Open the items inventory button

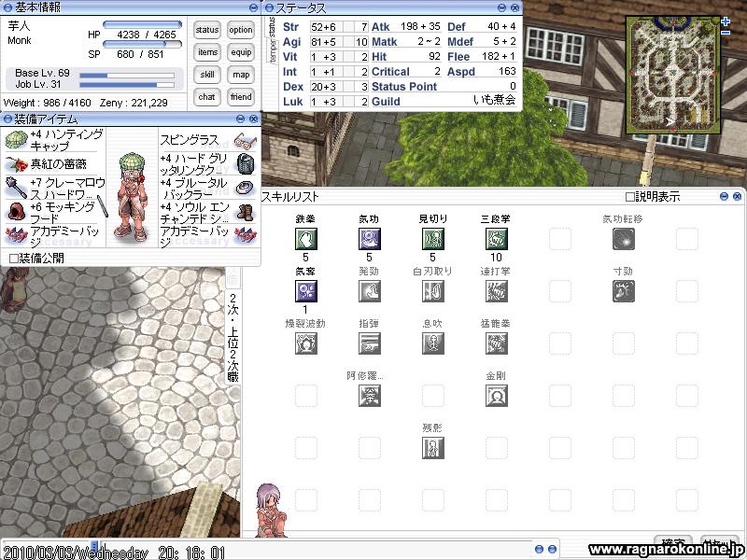tap(206, 52)
